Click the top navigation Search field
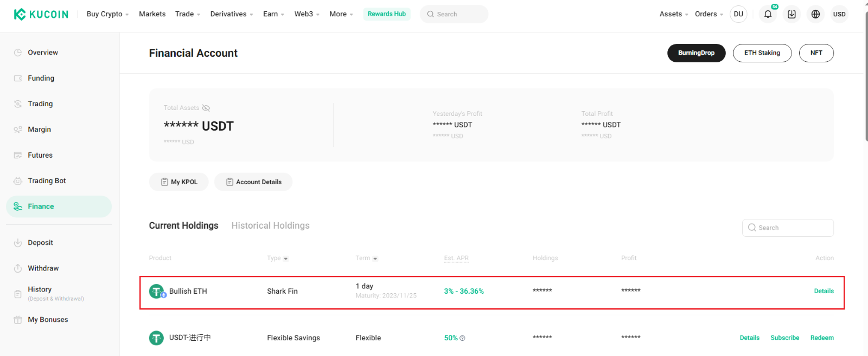 tap(454, 14)
